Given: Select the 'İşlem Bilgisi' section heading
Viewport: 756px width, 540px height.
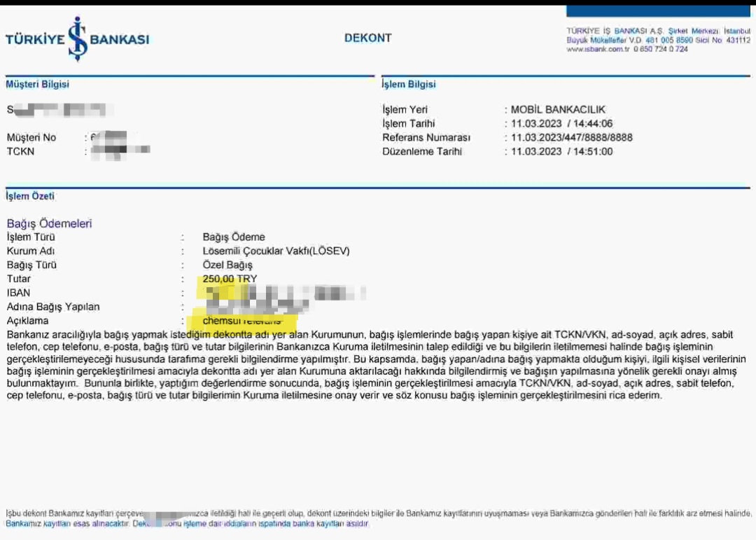Looking at the screenshot, I should click(409, 84).
